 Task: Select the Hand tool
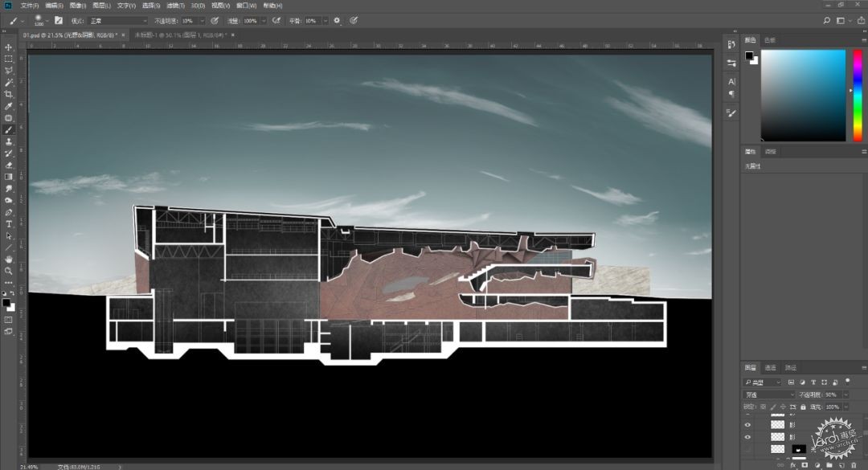(8, 259)
